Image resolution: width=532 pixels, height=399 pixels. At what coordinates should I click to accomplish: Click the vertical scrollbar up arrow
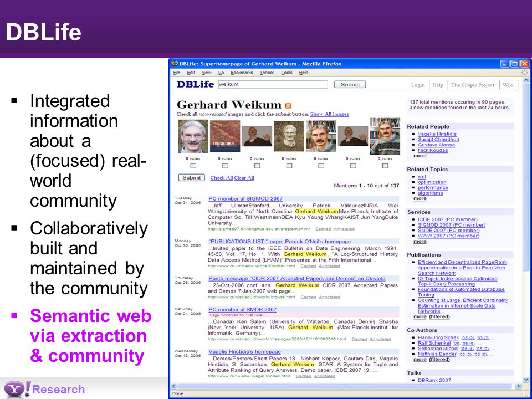pos(526,80)
